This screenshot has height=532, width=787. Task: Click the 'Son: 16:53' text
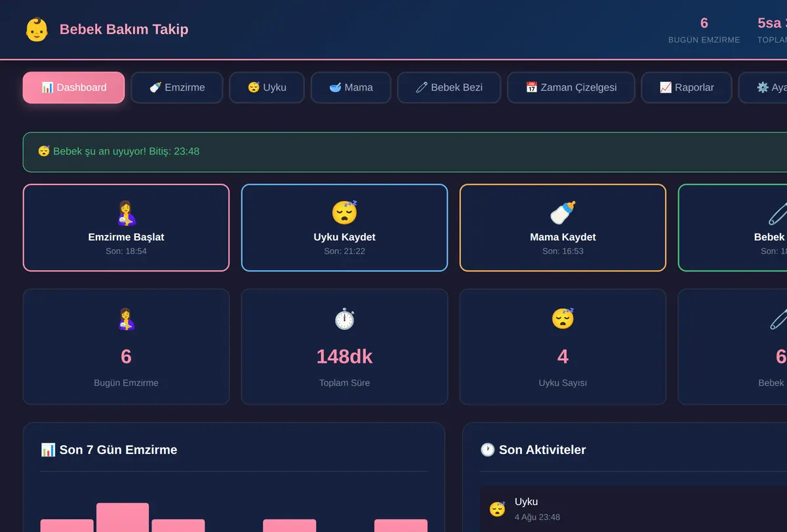(x=563, y=251)
